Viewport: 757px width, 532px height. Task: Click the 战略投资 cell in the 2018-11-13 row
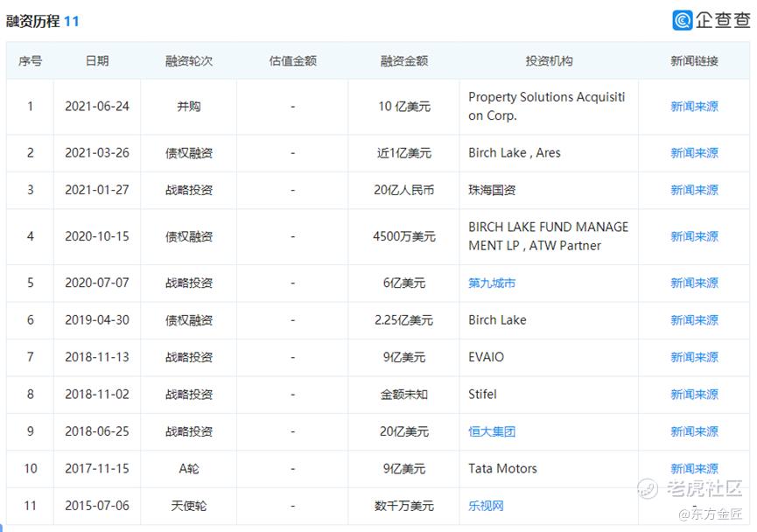click(189, 357)
